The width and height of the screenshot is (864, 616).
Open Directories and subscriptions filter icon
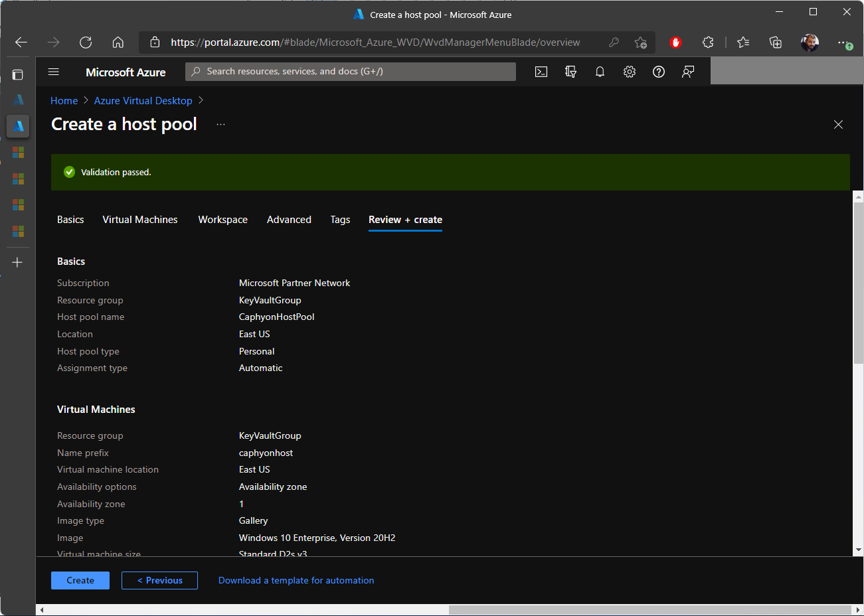coord(570,72)
